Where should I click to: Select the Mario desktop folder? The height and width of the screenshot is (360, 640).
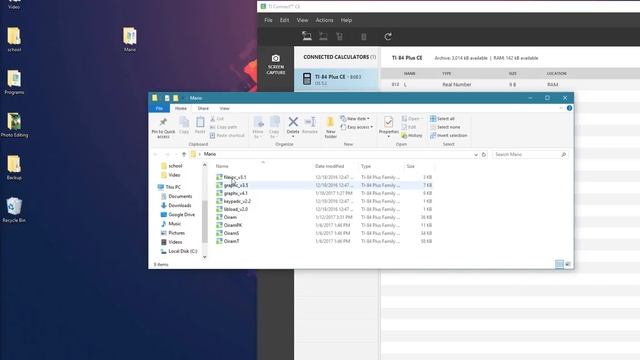click(130, 40)
